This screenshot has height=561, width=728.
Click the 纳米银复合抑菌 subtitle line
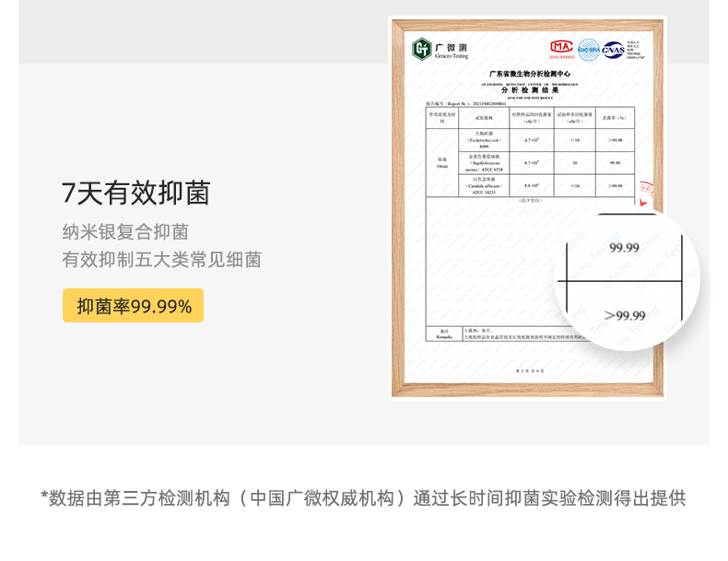pos(124,232)
